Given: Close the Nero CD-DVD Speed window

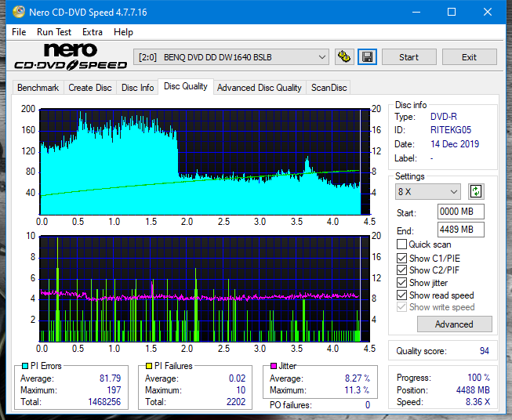Looking at the screenshot, I should tap(488, 12).
